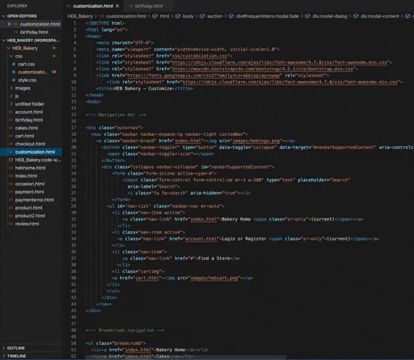The height and width of the screenshot is (360, 414).
Task: Close the customization.html editor tab
Action: (x=117, y=6)
